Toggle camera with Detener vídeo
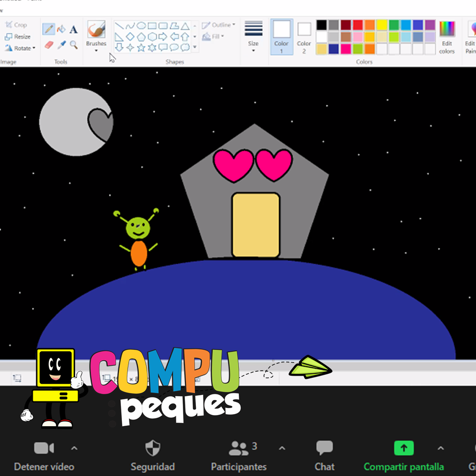476x476 pixels. 44,448
